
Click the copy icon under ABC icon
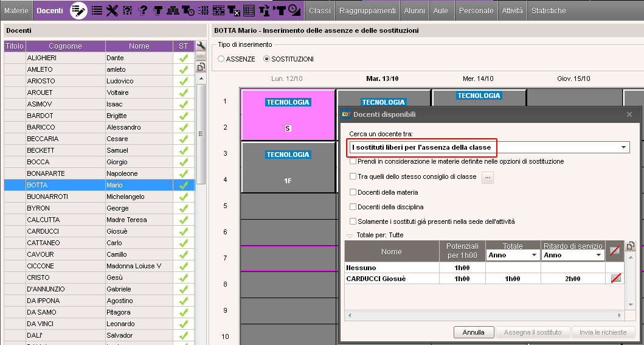click(201, 66)
